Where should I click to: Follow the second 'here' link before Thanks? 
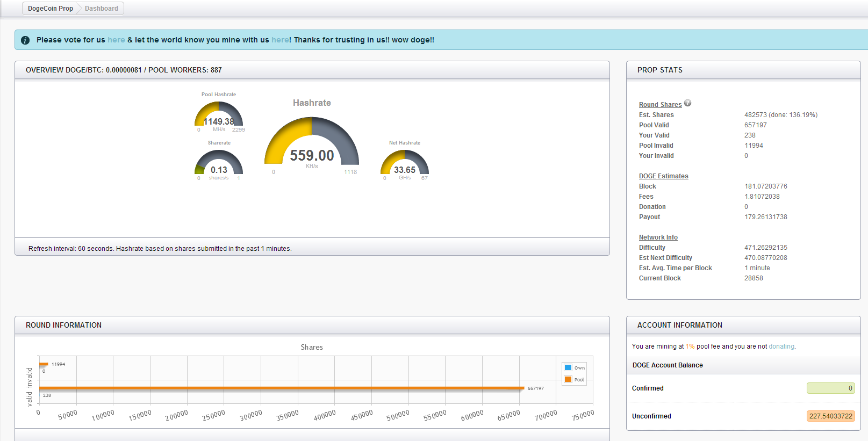coord(280,40)
